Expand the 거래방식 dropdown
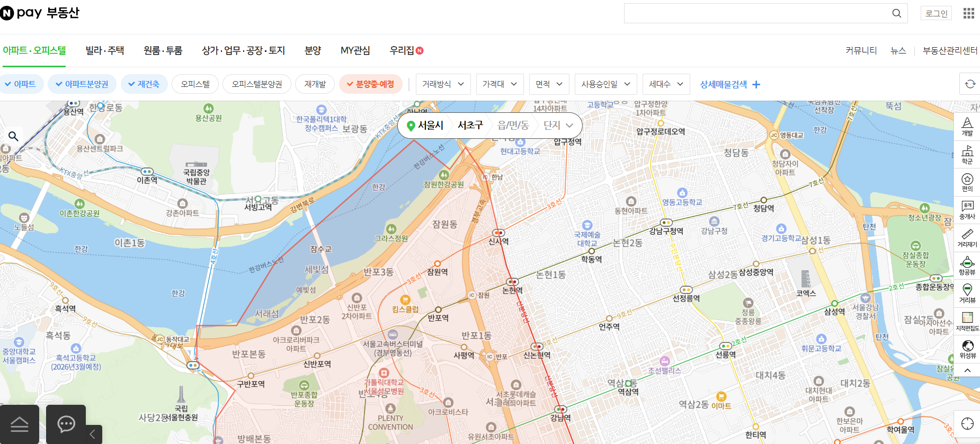Image resolution: width=980 pixels, height=444 pixels. 443,84
